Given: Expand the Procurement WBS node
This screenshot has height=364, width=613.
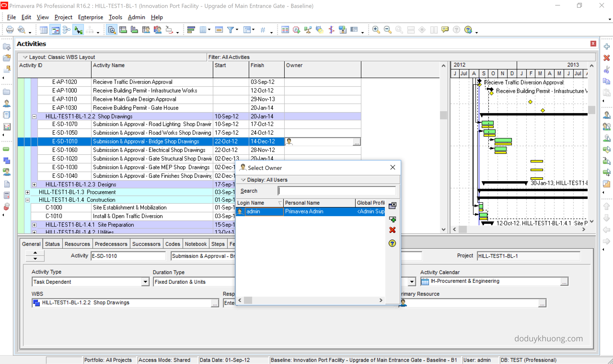Looking at the screenshot, I should pyautogui.click(x=28, y=192).
